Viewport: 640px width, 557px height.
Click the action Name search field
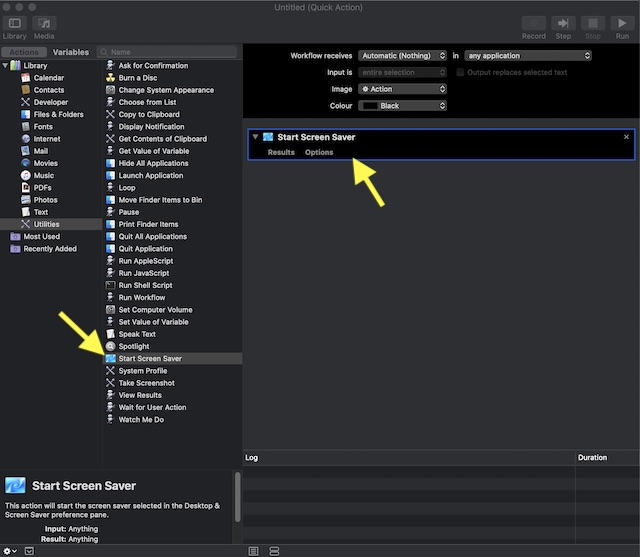pos(170,52)
